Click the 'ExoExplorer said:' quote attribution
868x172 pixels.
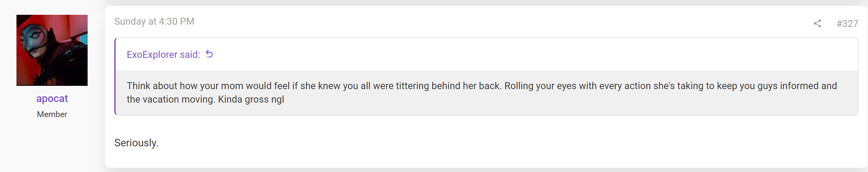(163, 55)
